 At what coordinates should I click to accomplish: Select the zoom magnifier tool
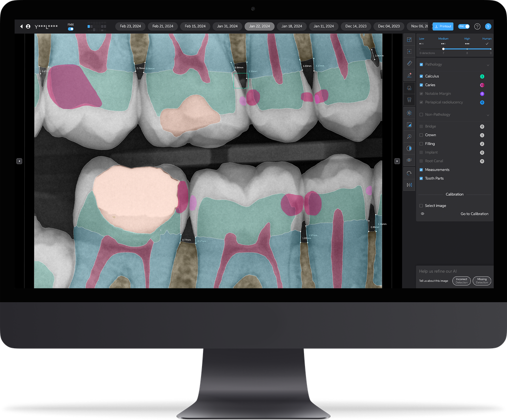coord(409,137)
